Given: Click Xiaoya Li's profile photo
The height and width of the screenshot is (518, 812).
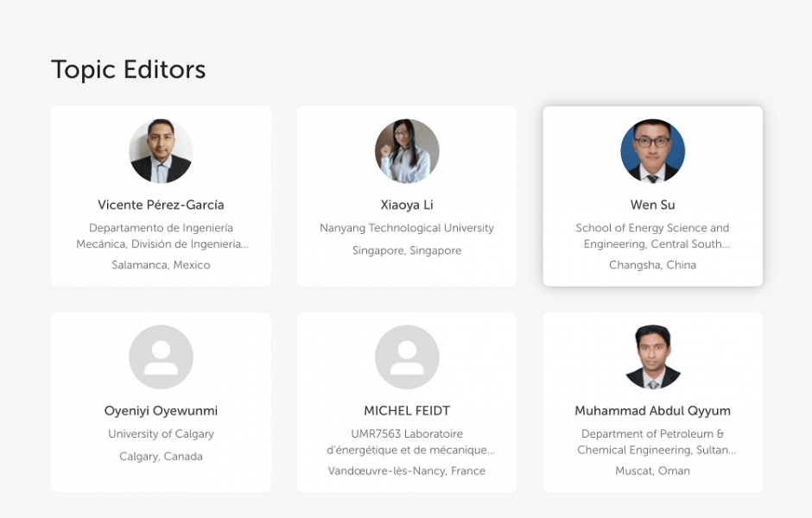Looking at the screenshot, I should [407, 151].
